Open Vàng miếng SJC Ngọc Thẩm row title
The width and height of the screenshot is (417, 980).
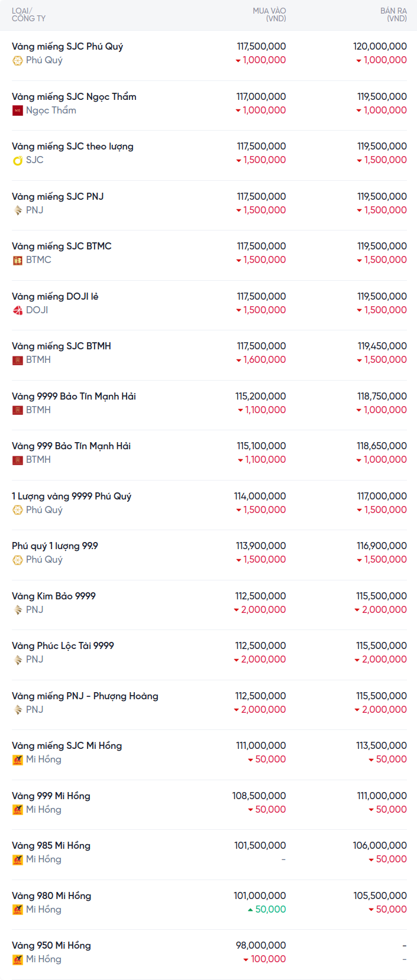click(74, 97)
